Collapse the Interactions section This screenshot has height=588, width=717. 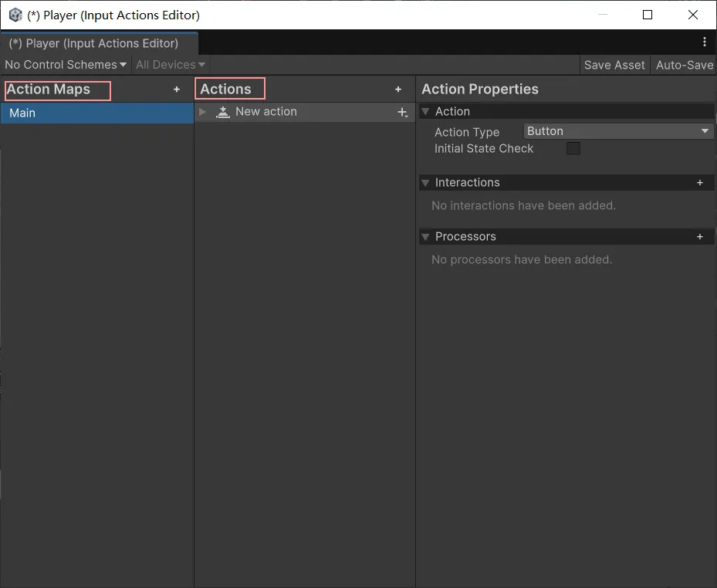click(x=425, y=183)
